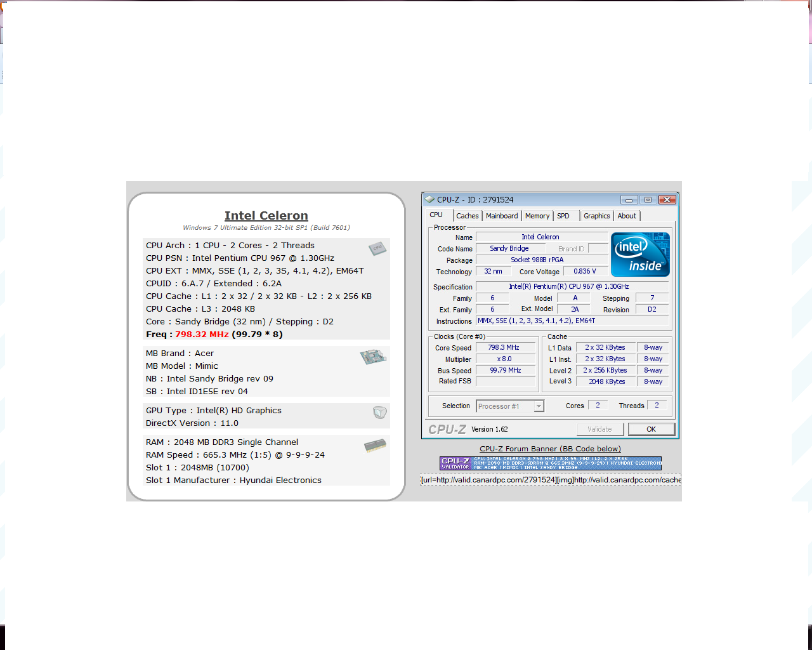Click the 'GPU Type : Intel(R) HD Graphics' line

pyautogui.click(x=214, y=411)
